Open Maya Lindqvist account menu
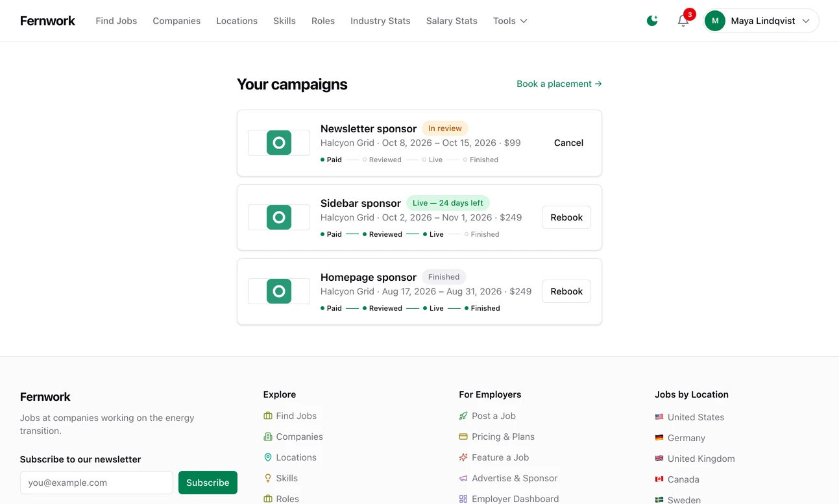This screenshot has width=839, height=504. click(761, 21)
